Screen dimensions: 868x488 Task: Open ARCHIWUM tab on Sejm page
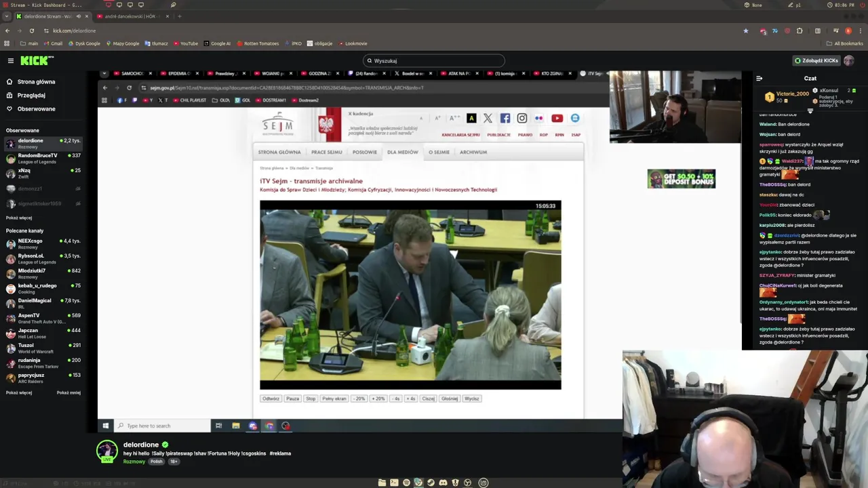[x=473, y=152]
